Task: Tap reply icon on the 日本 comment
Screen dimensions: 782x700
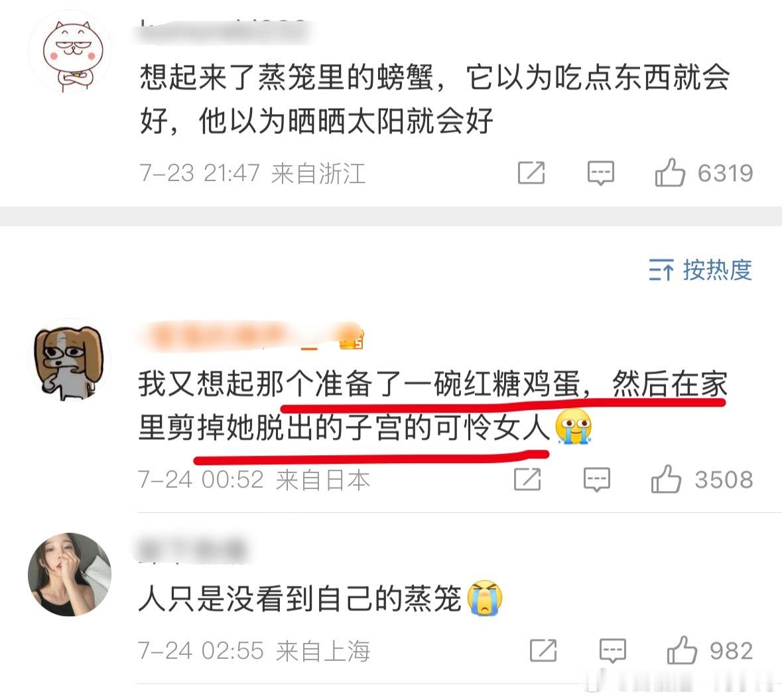Action: 596,480
